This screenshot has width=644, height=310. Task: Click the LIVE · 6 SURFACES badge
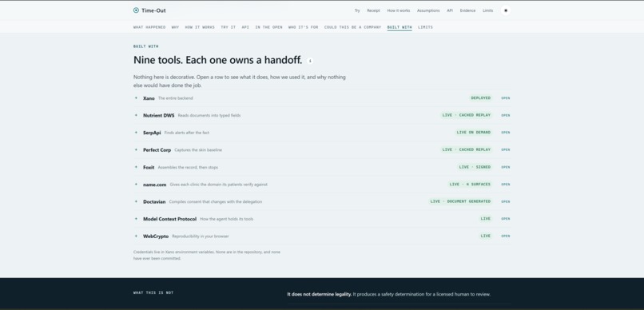pyautogui.click(x=470, y=185)
